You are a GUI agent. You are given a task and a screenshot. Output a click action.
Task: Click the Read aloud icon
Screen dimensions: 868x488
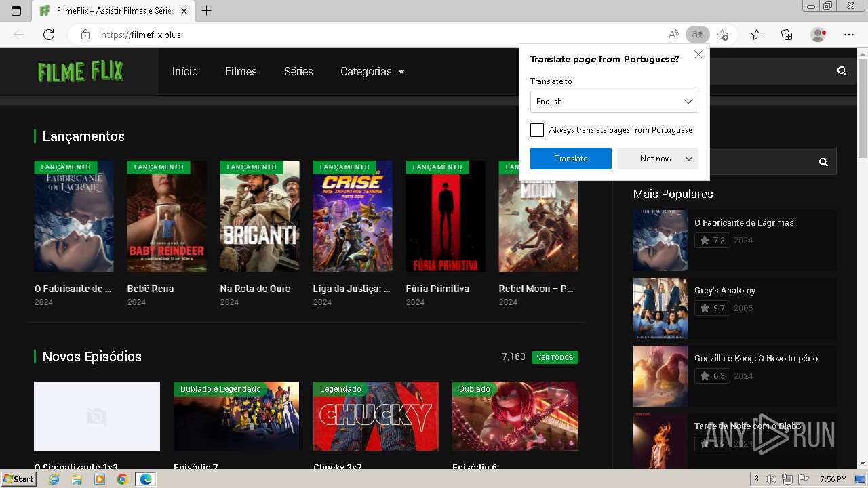click(673, 35)
